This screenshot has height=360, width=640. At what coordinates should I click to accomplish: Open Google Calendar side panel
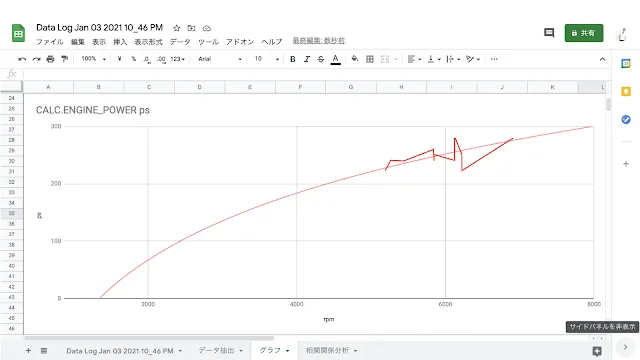point(626,64)
